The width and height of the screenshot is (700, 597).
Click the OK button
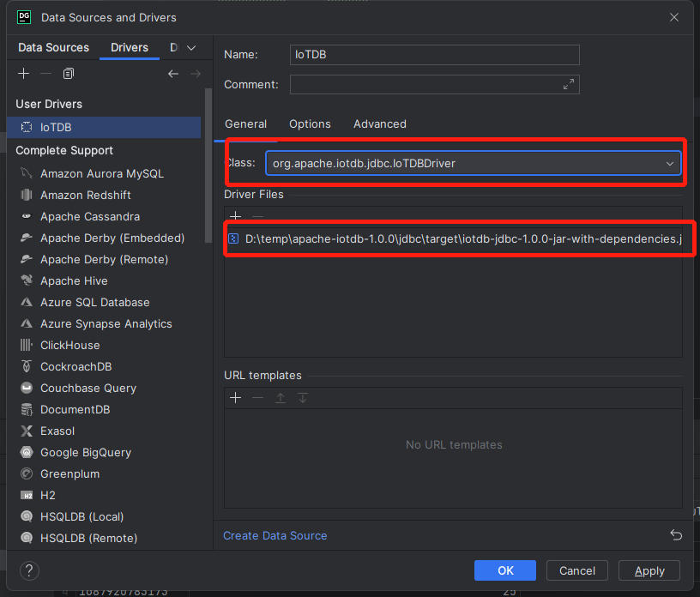pos(505,570)
